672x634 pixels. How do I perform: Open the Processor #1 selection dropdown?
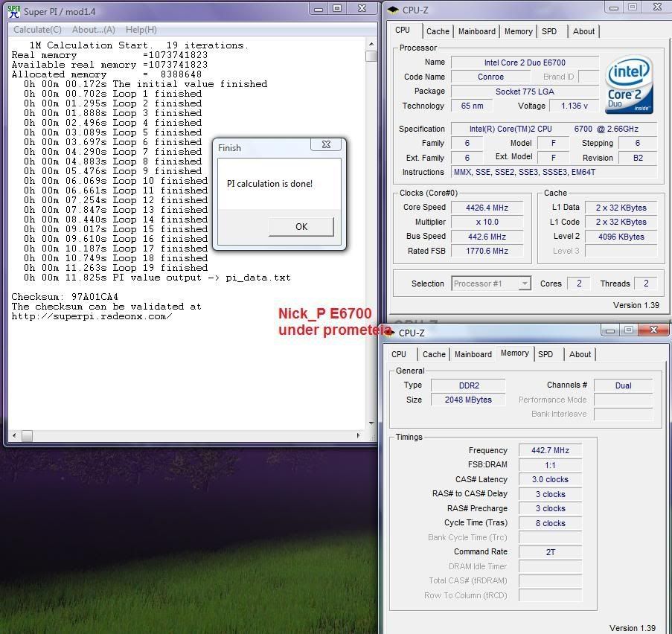525,284
